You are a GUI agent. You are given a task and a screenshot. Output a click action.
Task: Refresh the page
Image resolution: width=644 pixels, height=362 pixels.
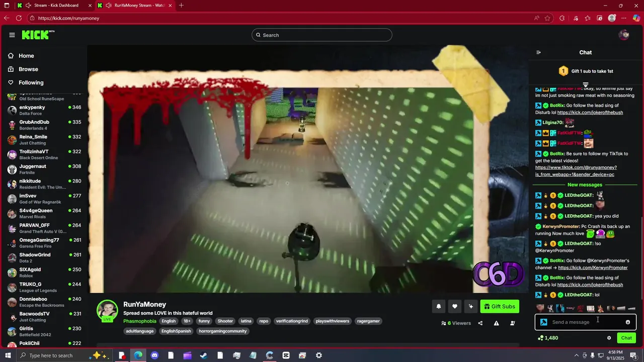[19, 18]
